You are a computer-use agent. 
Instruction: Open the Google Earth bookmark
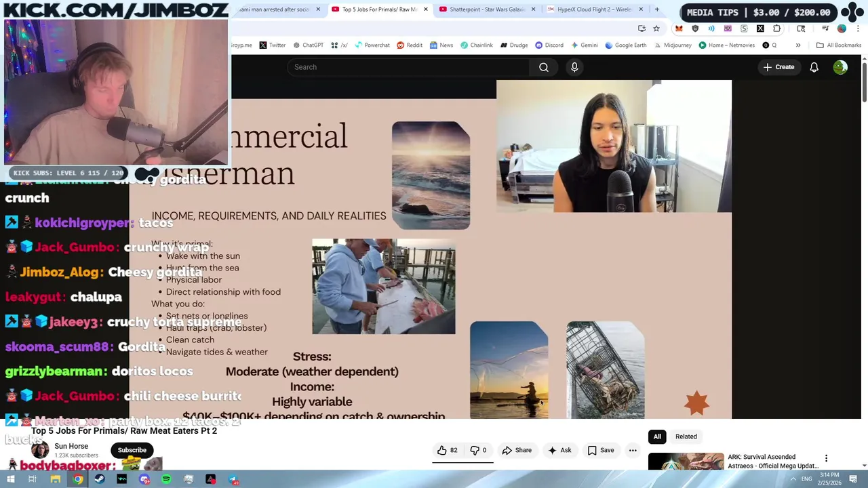(x=625, y=45)
